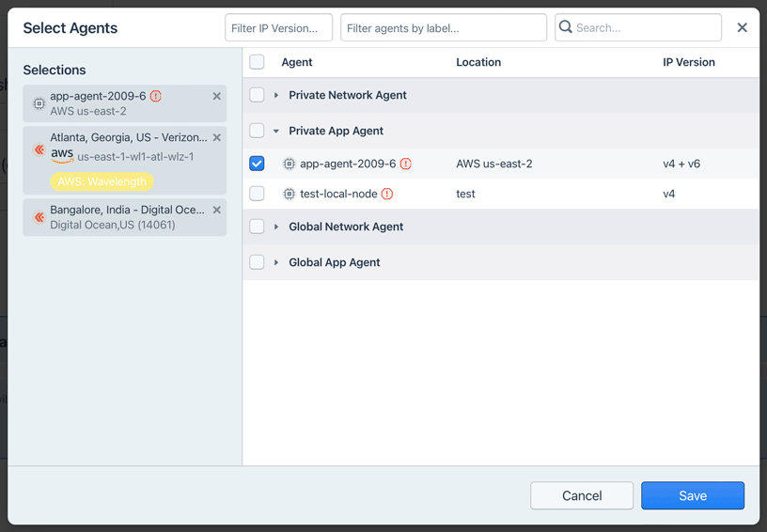The width and height of the screenshot is (767, 532).
Task: Click the search magnifier icon
Action: pos(566,27)
